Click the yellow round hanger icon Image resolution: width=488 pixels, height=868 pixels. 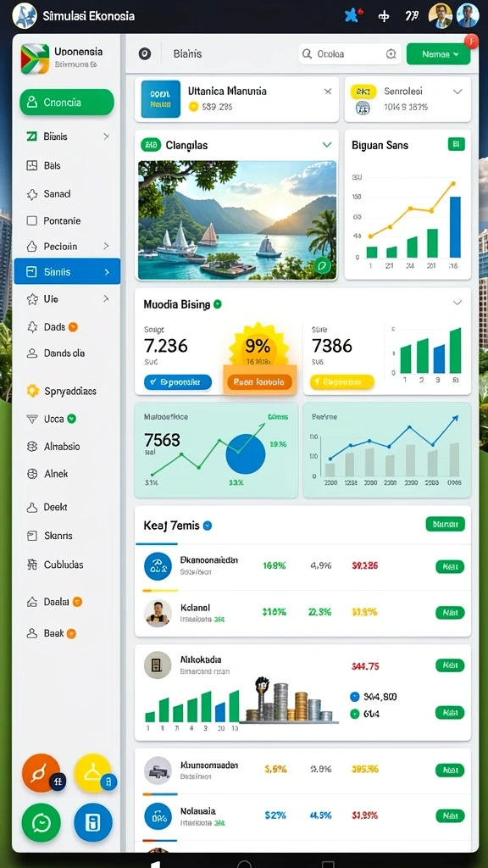click(x=93, y=773)
